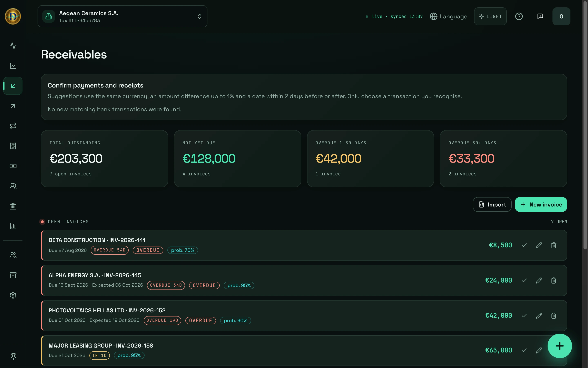Mark Beta Construction invoice as paid

coord(524,245)
